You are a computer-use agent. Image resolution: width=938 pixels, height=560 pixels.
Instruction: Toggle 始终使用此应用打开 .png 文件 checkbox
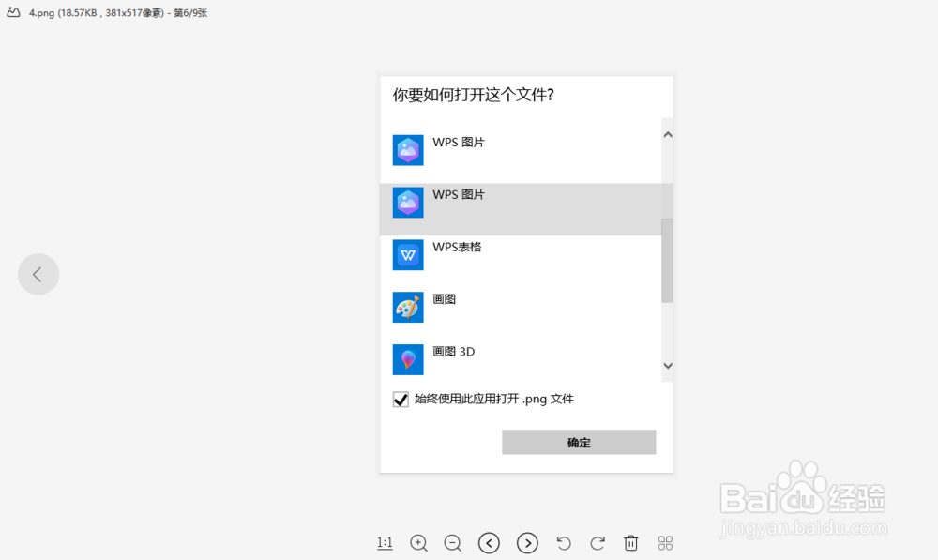coord(401,399)
